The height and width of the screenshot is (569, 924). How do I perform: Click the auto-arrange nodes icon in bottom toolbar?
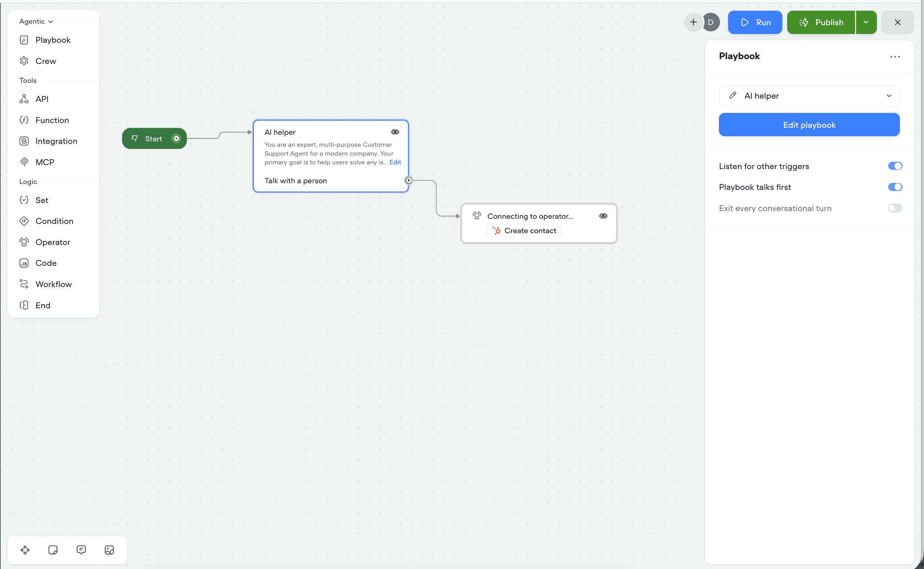point(25,550)
